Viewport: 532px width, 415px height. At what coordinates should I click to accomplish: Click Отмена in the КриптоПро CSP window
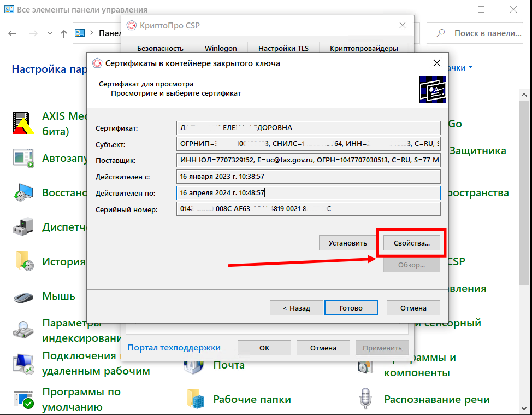click(323, 348)
